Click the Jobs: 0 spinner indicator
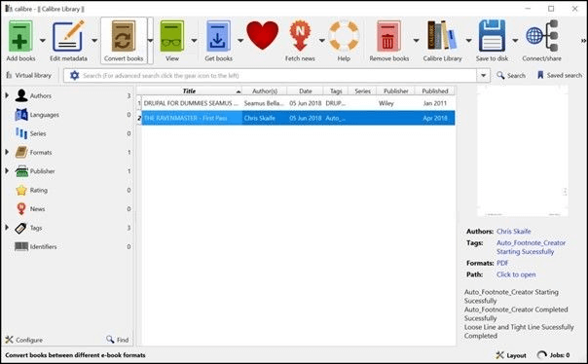The width and height of the screenshot is (588, 364). click(x=554, y=355)
